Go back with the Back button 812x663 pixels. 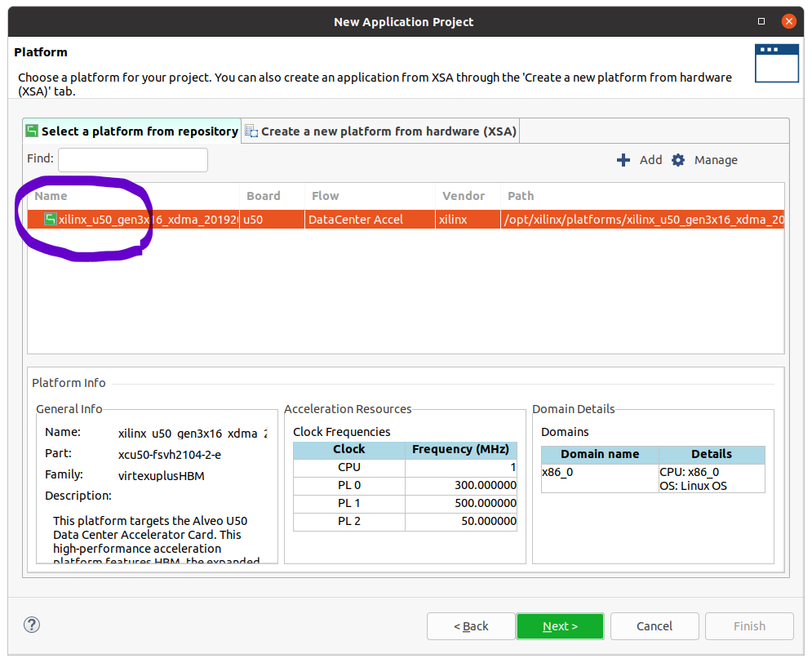tap(471, 626)
